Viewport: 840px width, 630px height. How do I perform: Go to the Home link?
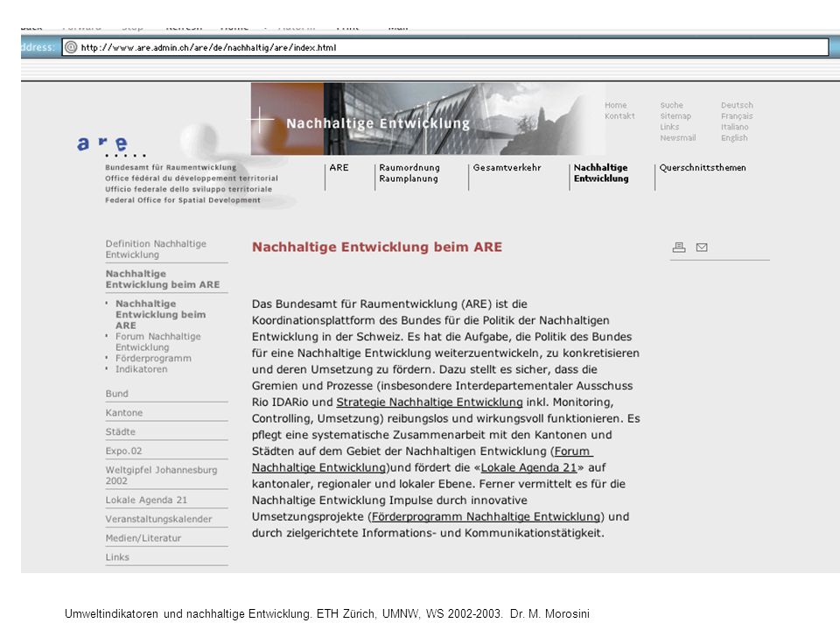click(615, 105)
